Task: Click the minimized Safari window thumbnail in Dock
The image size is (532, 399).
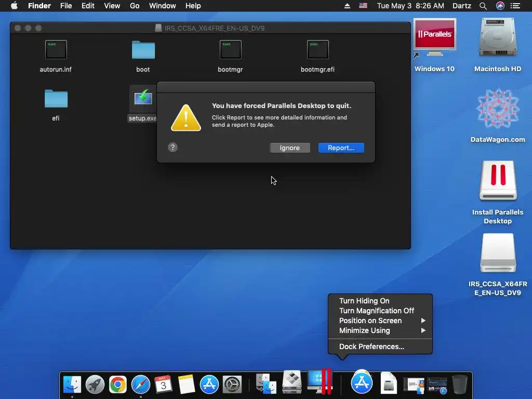Action: 437,386
